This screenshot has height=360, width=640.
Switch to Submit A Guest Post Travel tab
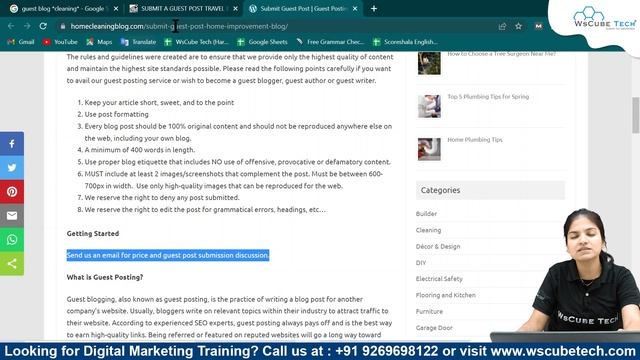(183, 9)
